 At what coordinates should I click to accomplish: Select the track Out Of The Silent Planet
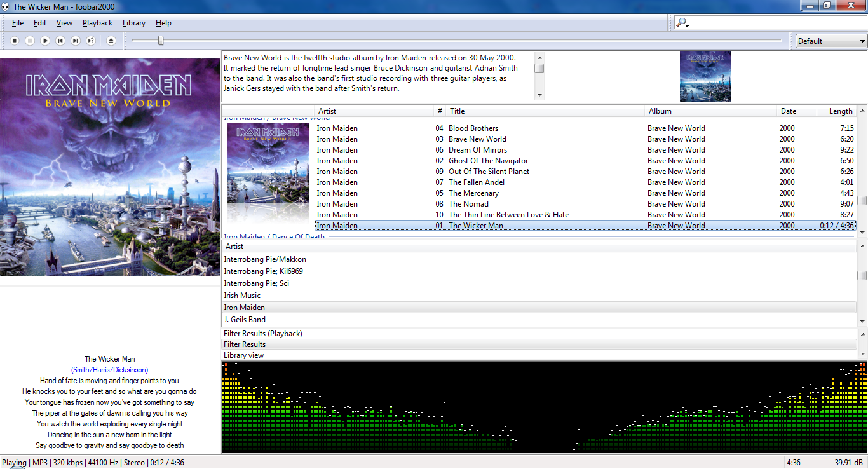coord(586,172)
